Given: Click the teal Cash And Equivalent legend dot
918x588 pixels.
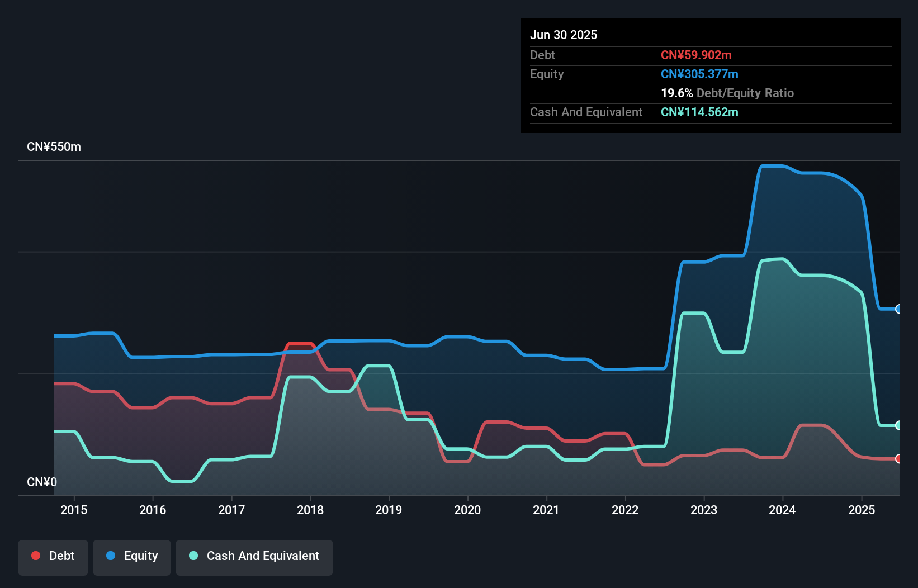Looking at the screenshot, I should 193,556.
